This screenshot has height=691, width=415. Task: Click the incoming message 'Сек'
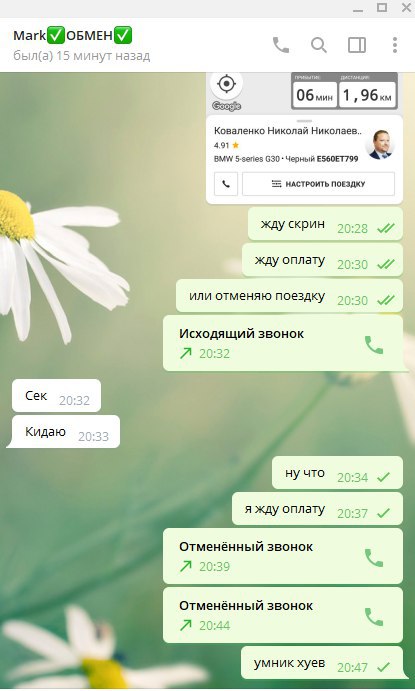tap(56, 396)
